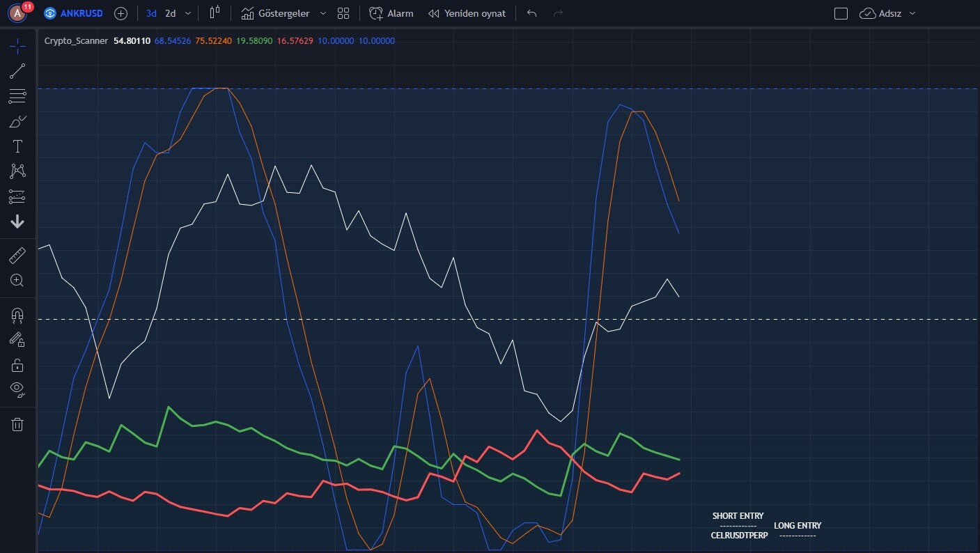Enable magnet snap mode

tap(17, 316)
